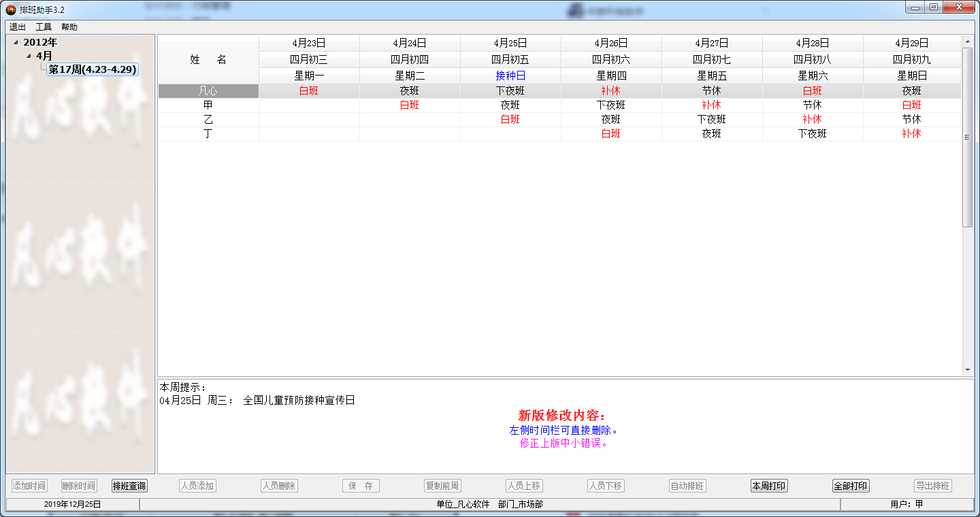Select 丁's 补休 cell on 4月29日
Viewport: 980px width, 517px height.
point(912,134)
